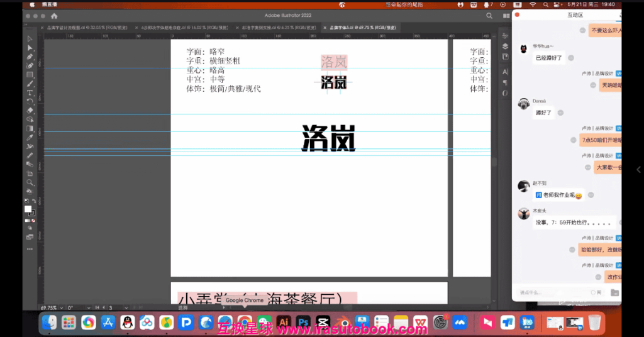This screenshot has height=337, width=644.
Task: Click the Illustrator Home icon
Action: pos(54,15)
